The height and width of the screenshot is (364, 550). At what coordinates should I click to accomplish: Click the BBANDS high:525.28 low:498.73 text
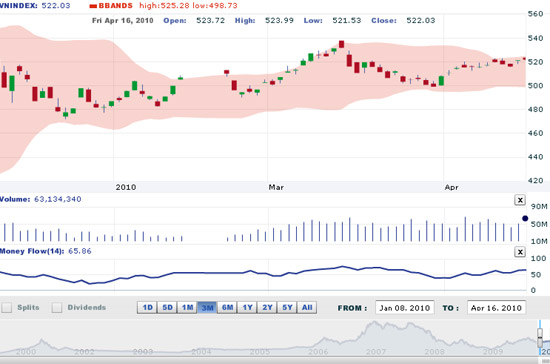click(188, 6)
